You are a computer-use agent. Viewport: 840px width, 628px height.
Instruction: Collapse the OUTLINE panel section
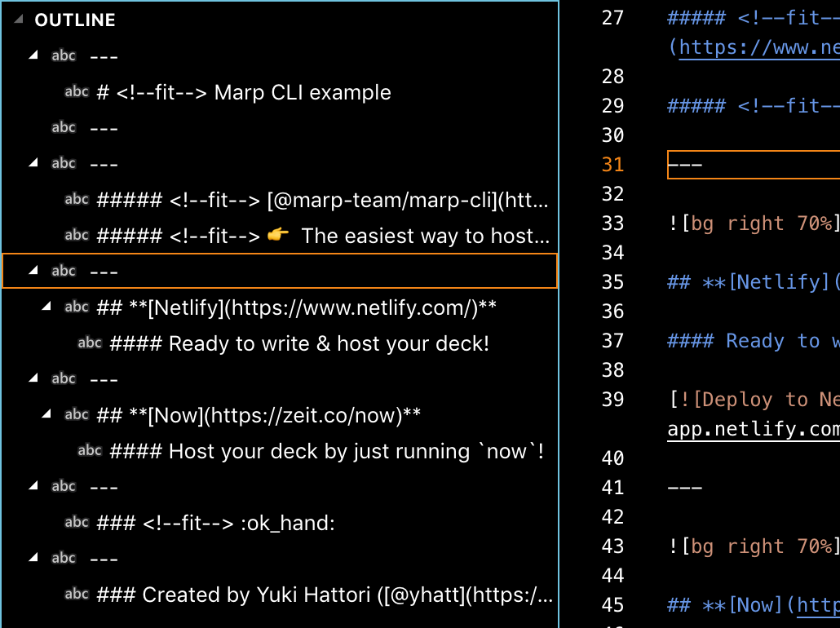tap(20, 20)
